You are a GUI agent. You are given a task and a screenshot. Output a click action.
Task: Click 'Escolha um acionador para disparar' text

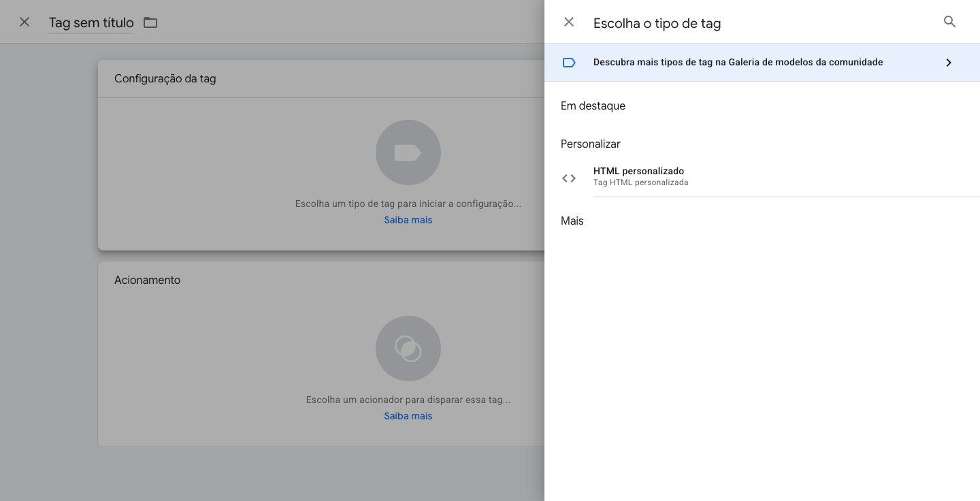(408, 400)
